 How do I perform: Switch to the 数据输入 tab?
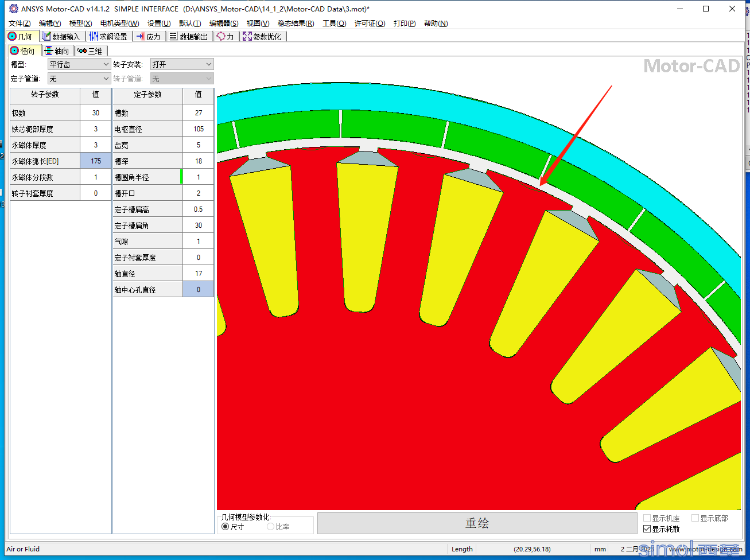[x=61, y=36]
